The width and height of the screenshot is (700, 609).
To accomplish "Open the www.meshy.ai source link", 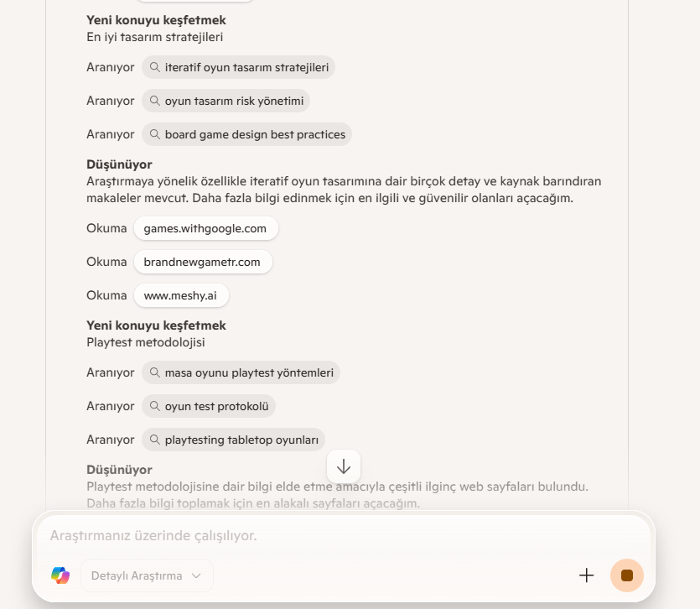I will 181,295.
